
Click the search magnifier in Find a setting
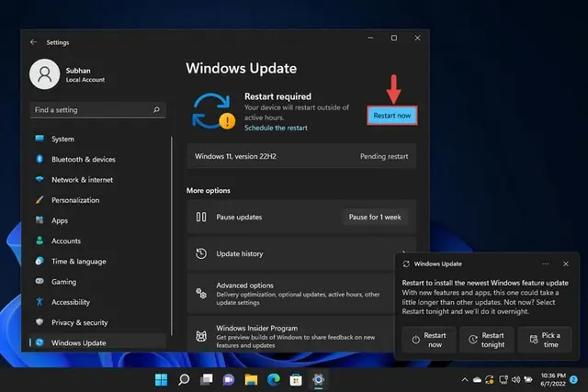coord(156,109)
